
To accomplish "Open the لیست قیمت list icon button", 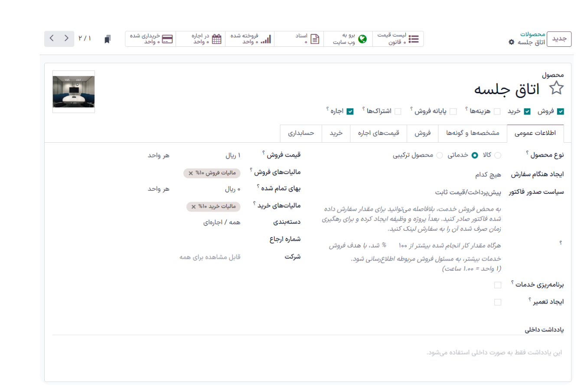I will pyautogui.click(x=414, y=39).
